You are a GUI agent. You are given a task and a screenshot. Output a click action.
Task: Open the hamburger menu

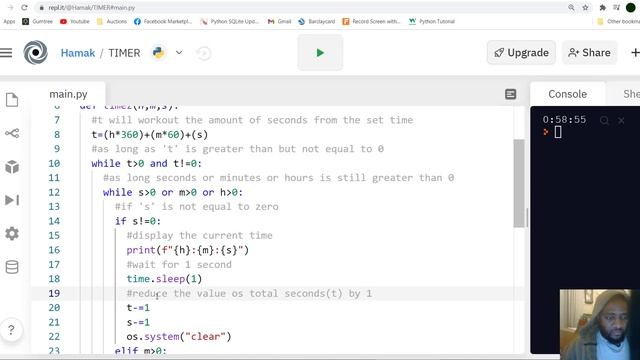(6, 53)
